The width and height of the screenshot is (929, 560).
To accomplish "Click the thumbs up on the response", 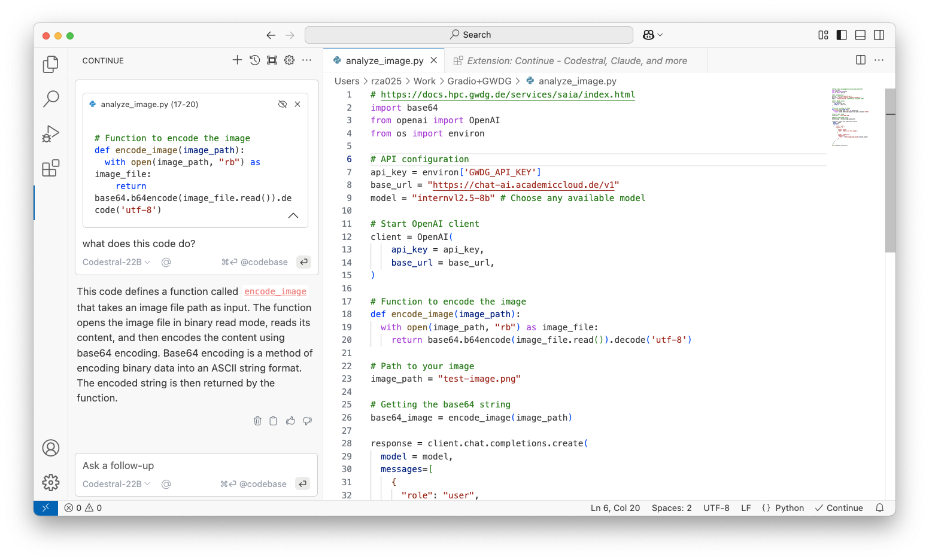I will click(x=290, y=421).
